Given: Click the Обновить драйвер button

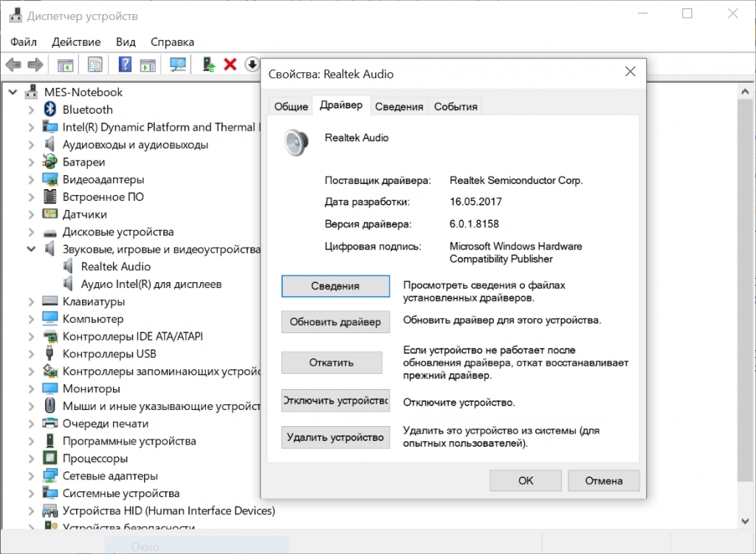Looking at the screenshot, I should [x=336, y=322].
